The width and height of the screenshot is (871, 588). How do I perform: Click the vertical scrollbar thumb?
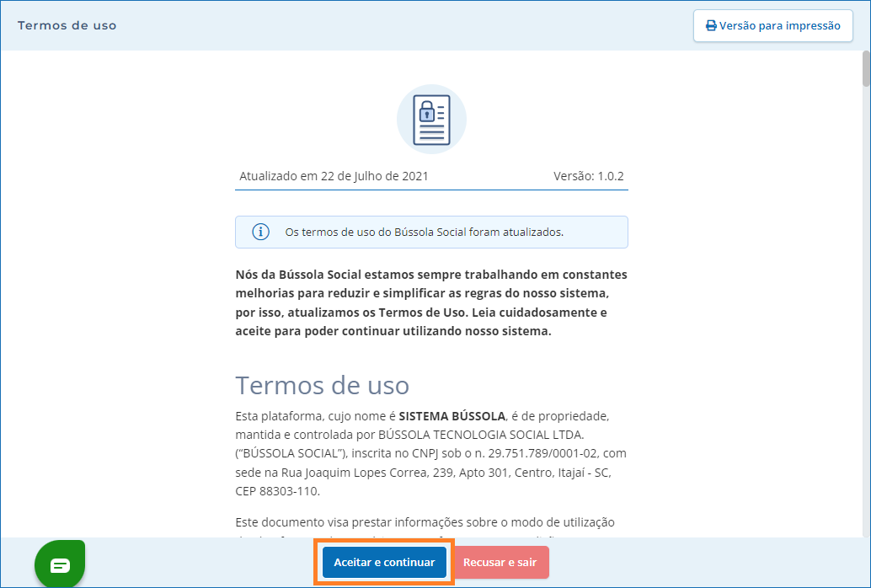(x=866, y=68)
